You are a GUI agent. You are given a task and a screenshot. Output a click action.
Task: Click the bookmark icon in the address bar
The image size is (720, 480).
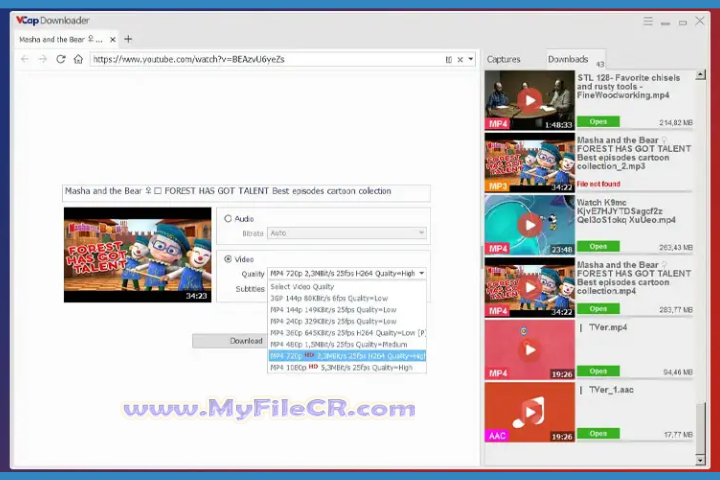[449, 60]
